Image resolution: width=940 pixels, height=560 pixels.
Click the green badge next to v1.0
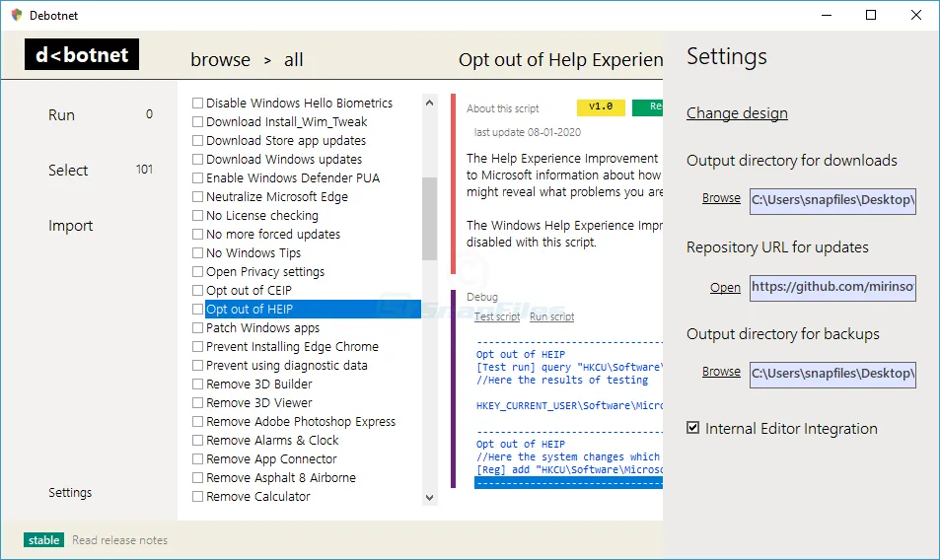pyautogui.click(x=647, y=107)
